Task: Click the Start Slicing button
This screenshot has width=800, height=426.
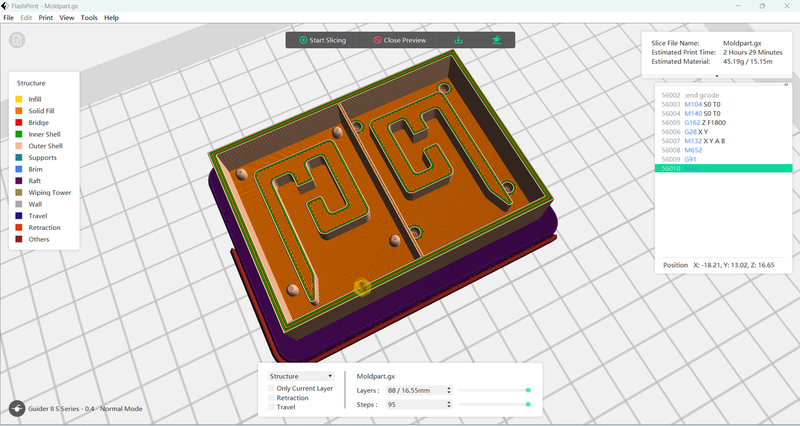Action: pos(322,40)
